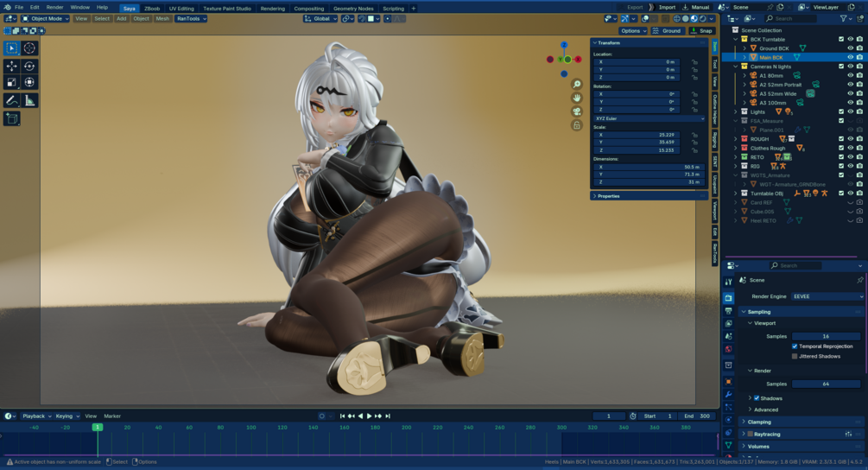
Task: Select the Add Cube tool
Action: click(x=11, y=118)
